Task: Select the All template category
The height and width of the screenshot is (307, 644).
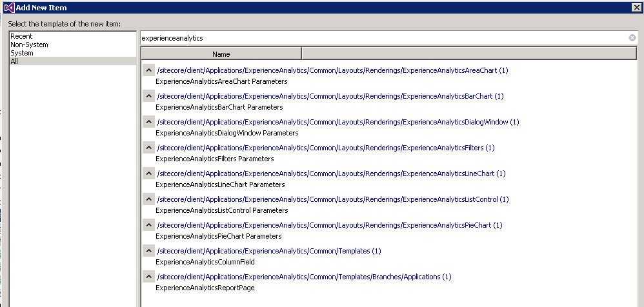Action: pos(73,61)
